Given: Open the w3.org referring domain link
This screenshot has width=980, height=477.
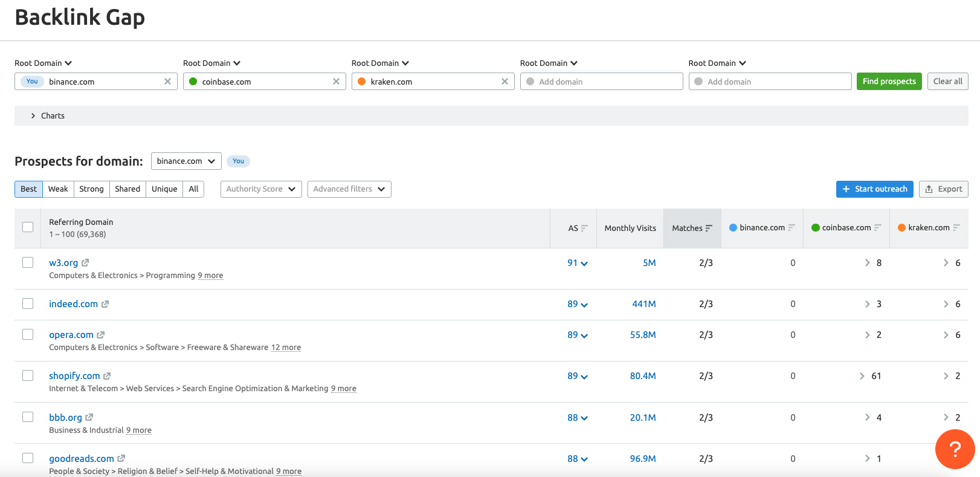Looking at the screenshot, I should pyautogui.click(x=63, y=263).
